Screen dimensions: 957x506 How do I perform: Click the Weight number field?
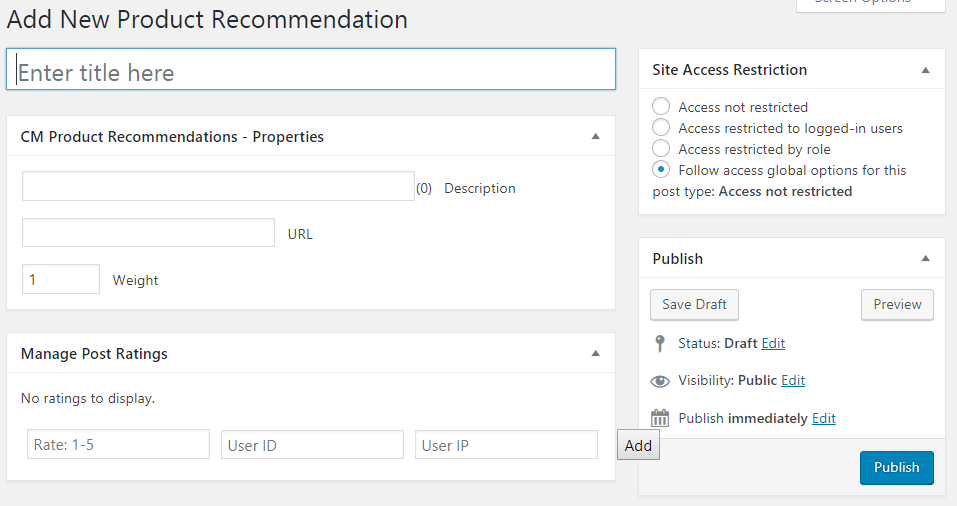61,279
